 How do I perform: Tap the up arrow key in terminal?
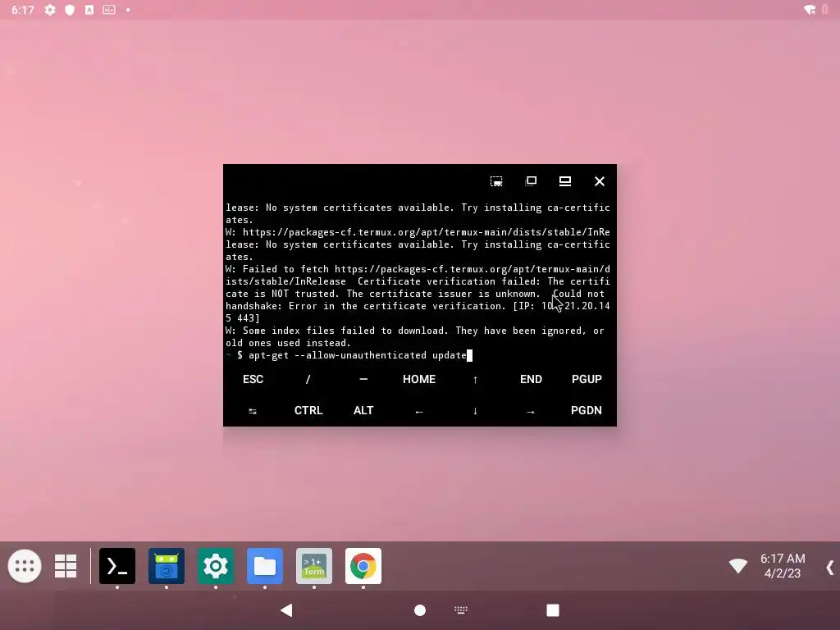(x=475, y=379)
